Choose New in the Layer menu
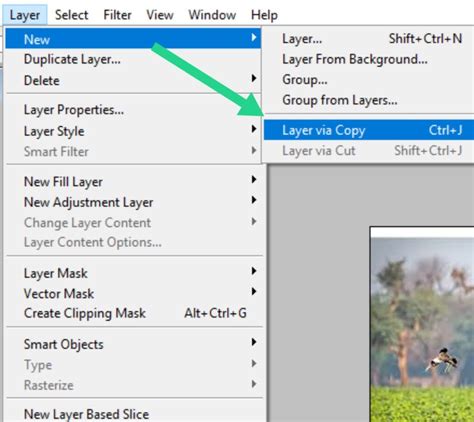The width and height of the screenshot is (474, 422). [133, 39]
